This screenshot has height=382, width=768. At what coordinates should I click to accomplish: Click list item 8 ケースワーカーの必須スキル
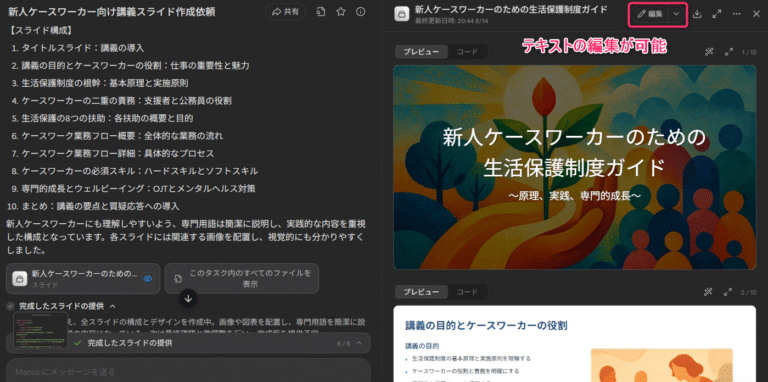(140, 171)
